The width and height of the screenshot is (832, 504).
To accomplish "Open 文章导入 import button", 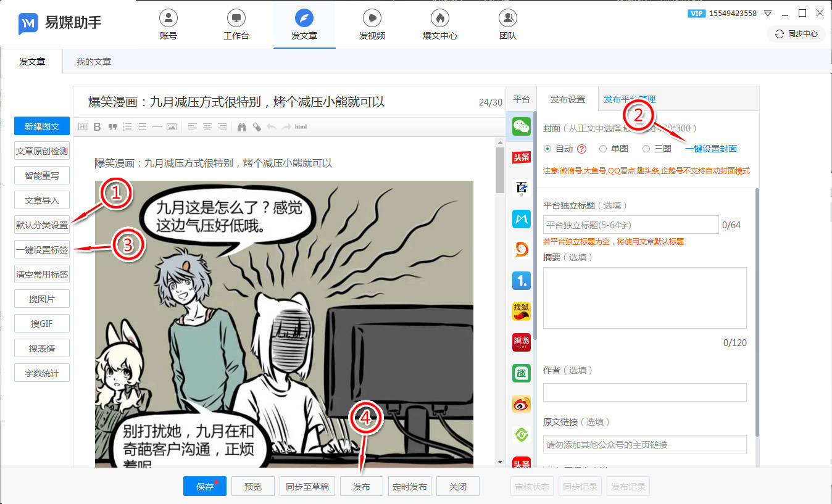I will [42, 200].
